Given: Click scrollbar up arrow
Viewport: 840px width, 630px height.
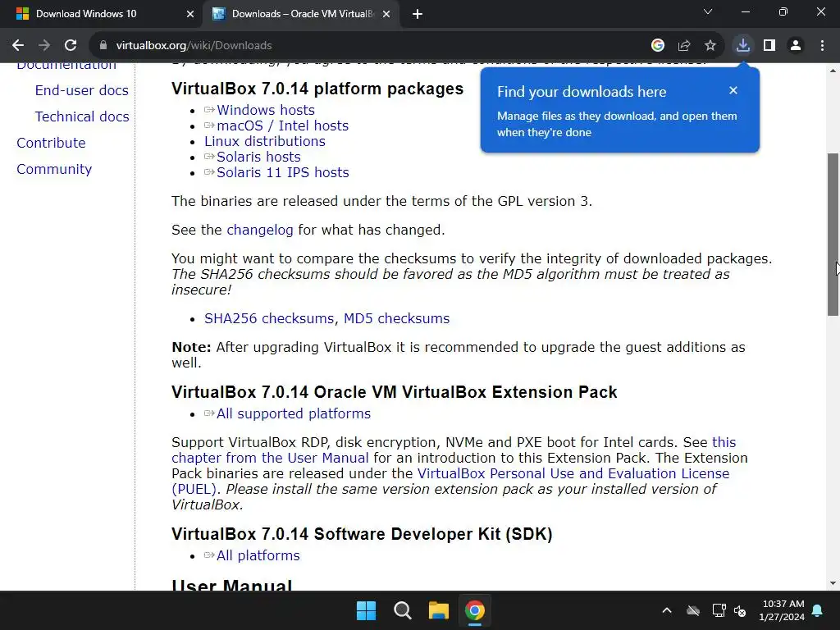Looking at the screenshot, I should coord(833,71).
